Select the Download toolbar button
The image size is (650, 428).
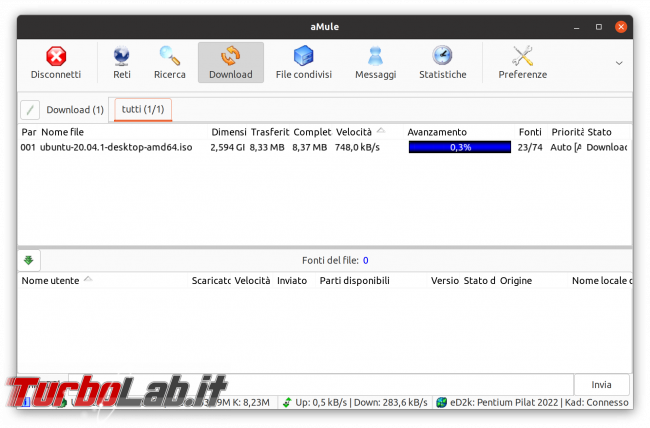(230, 63)
